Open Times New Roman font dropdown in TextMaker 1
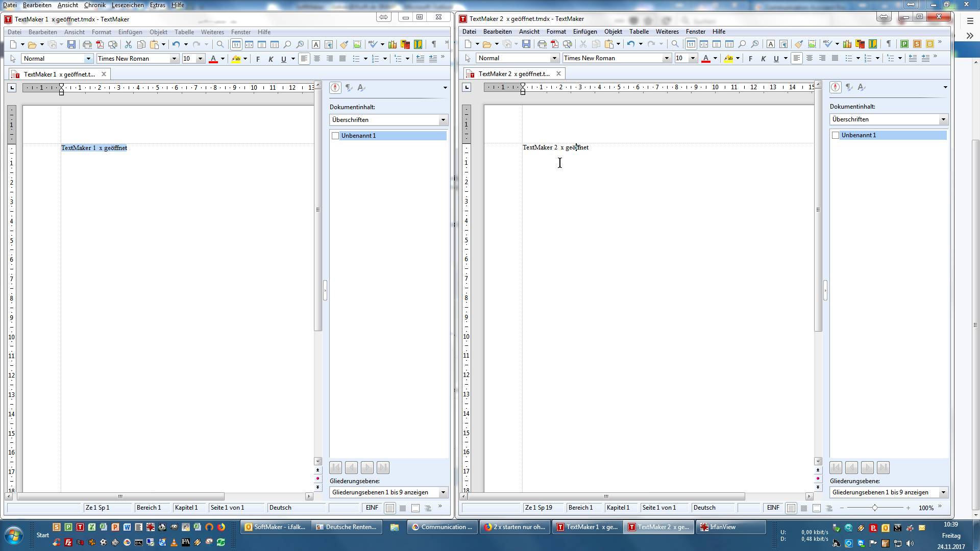The width and height of the screenshot is (980, 551). [x=174, y=59]
